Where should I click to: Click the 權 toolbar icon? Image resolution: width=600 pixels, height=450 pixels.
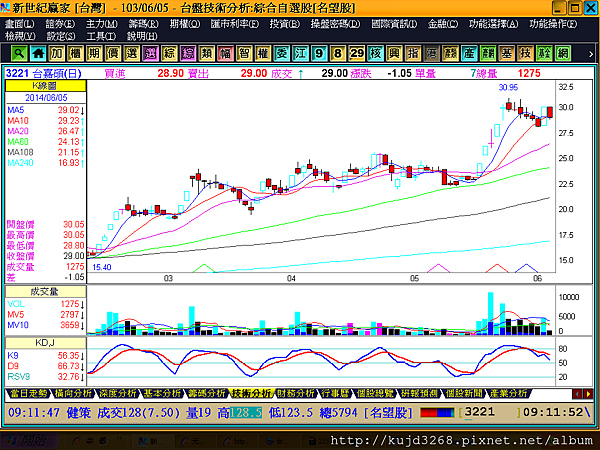tap(263, 53)
